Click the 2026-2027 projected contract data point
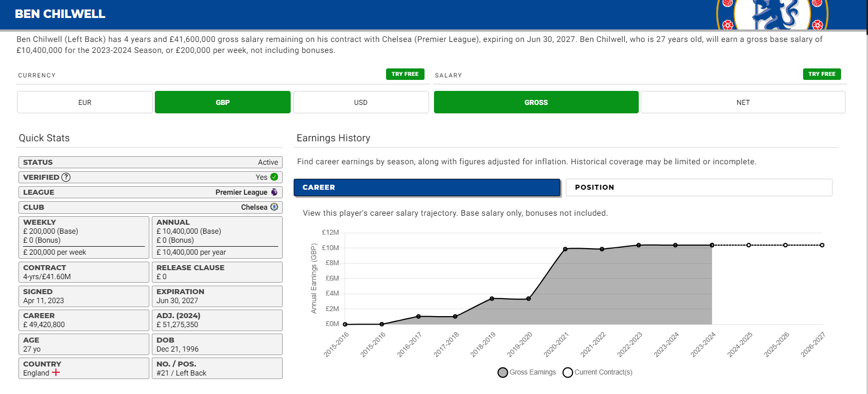 822,245
